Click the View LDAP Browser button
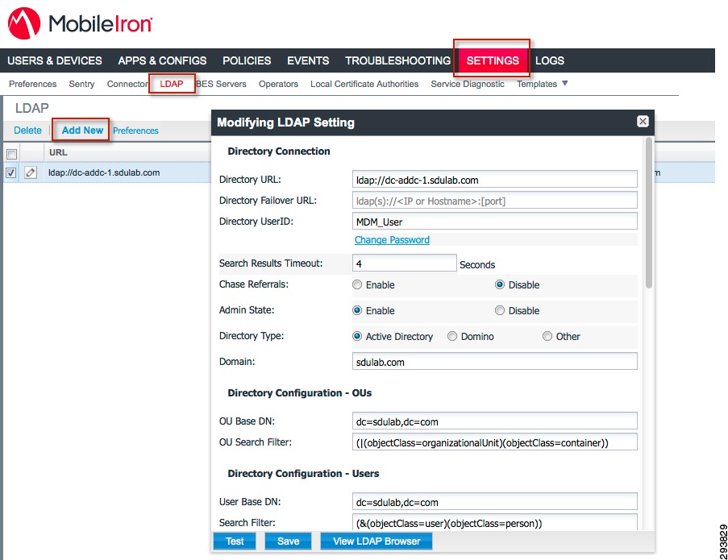 pyautogui.click(x=376, y=541)
